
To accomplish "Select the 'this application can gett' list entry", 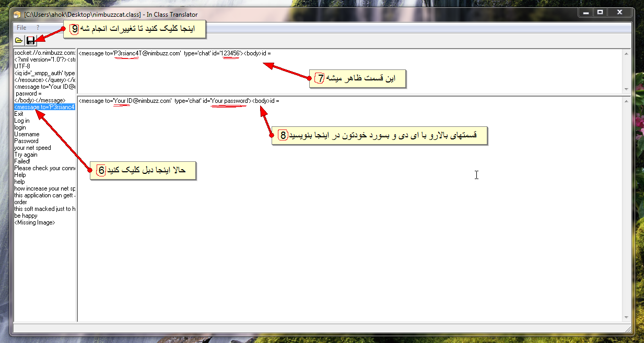I will (x=45, y=195).
